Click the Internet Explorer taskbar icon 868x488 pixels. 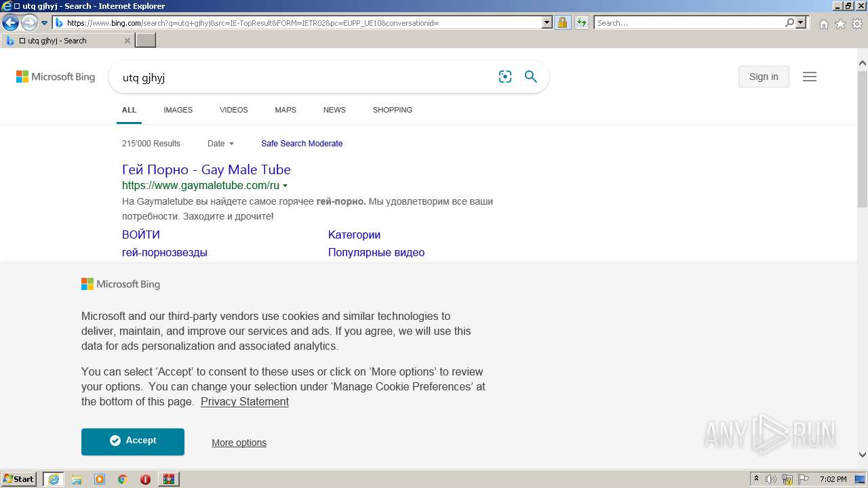click(x=54, y=479)
